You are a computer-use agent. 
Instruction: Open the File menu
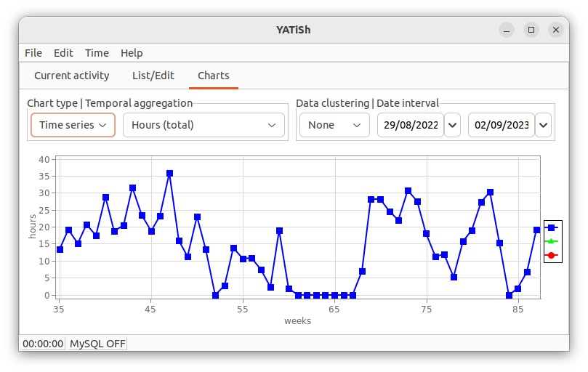point(33,53)
